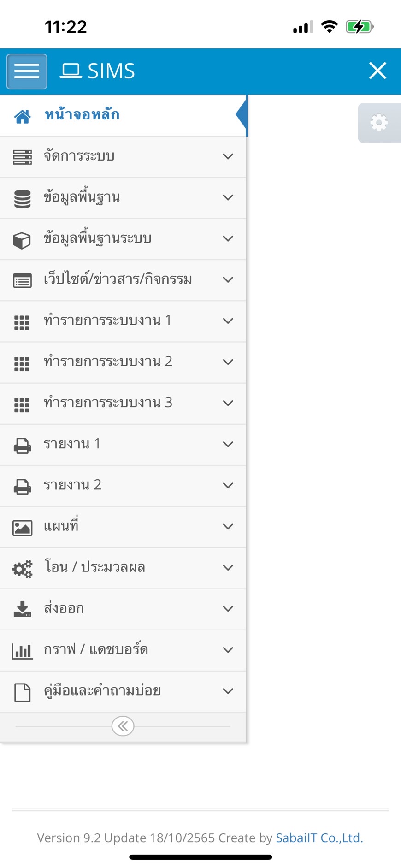Image resolution: width=401 pixels, height=868 pixels.
Task: Click the picture icon for แผนที่
Action: pos(22,528)
